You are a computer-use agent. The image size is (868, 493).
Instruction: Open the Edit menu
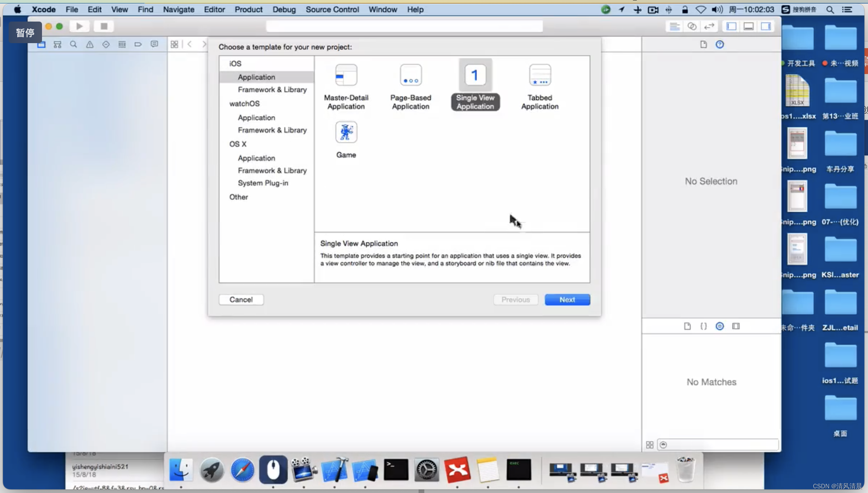point(94,9)
